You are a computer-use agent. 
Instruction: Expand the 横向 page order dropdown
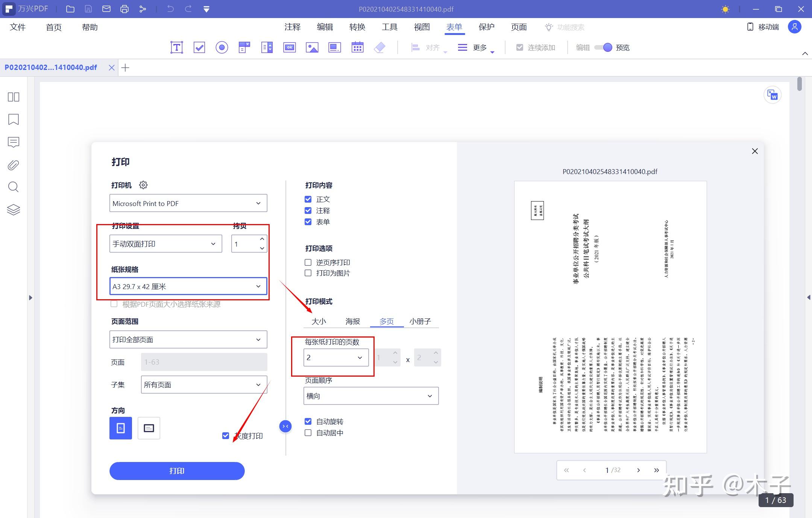371,396
